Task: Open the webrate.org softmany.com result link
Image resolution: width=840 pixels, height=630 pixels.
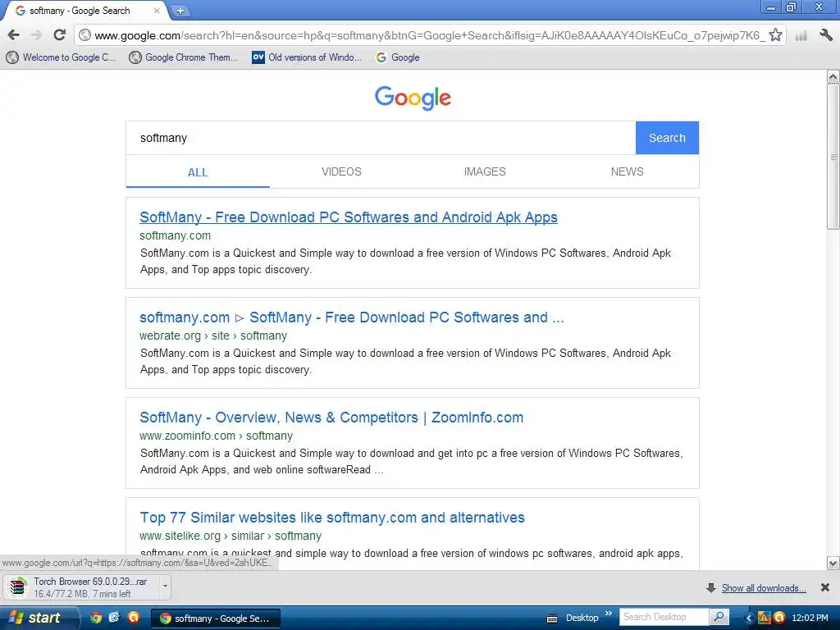Action: coord(351,317)
